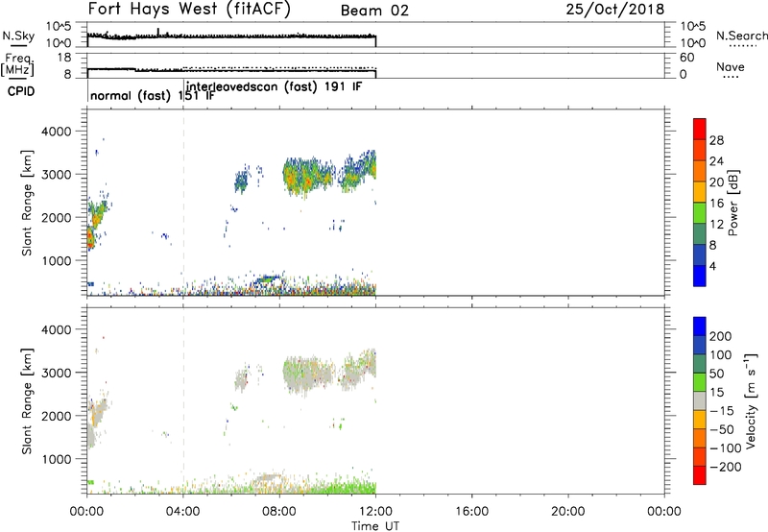This screenshot has width=768, height=532.
Task: Click the "4" tick on the Power color bar
Action: tap(712, 266)
